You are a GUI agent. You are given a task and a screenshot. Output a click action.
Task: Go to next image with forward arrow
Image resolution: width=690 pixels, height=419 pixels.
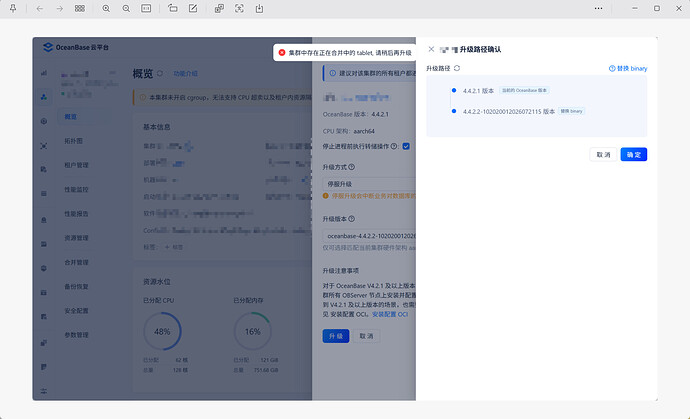[x=59, y=8]
